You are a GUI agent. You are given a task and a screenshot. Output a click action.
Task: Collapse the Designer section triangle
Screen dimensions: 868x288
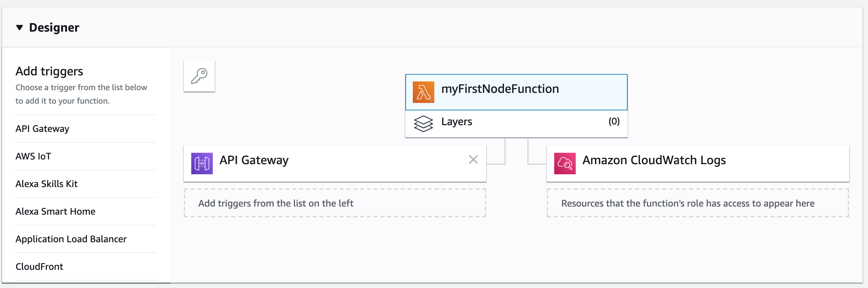[20, 28]
